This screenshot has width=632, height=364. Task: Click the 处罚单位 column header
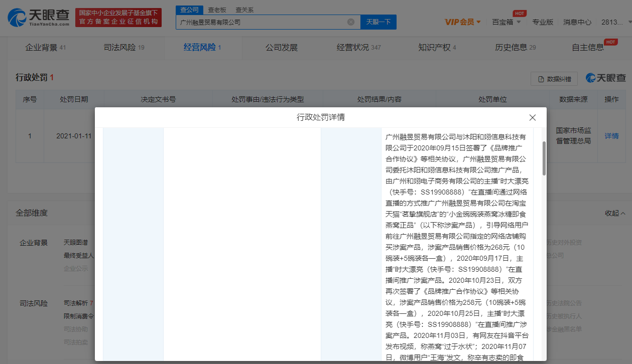tap(492, 99)
